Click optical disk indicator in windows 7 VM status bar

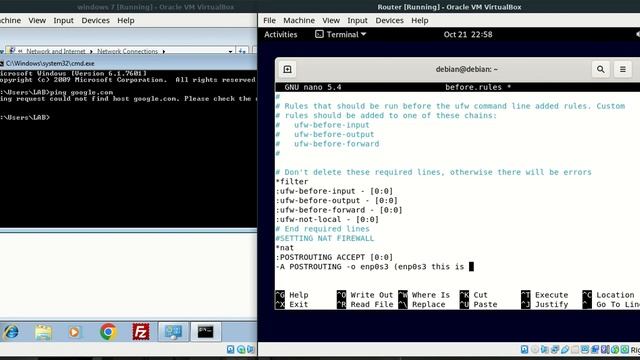[241, 349]
